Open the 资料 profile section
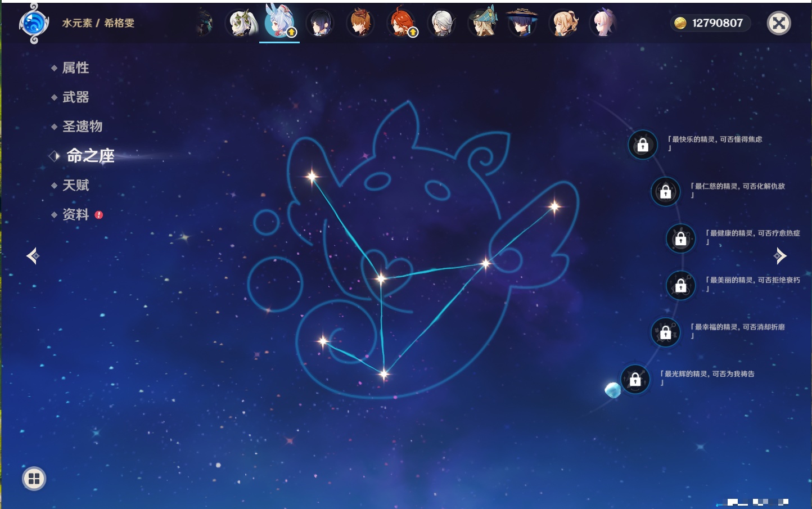 tap(75, 214)
